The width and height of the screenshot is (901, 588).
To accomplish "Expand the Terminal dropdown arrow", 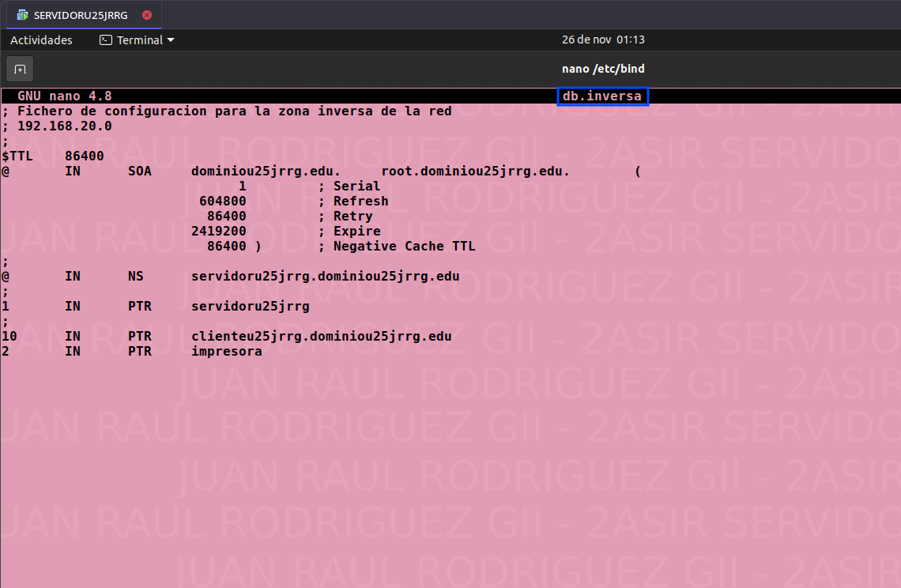I will [171, 40].
